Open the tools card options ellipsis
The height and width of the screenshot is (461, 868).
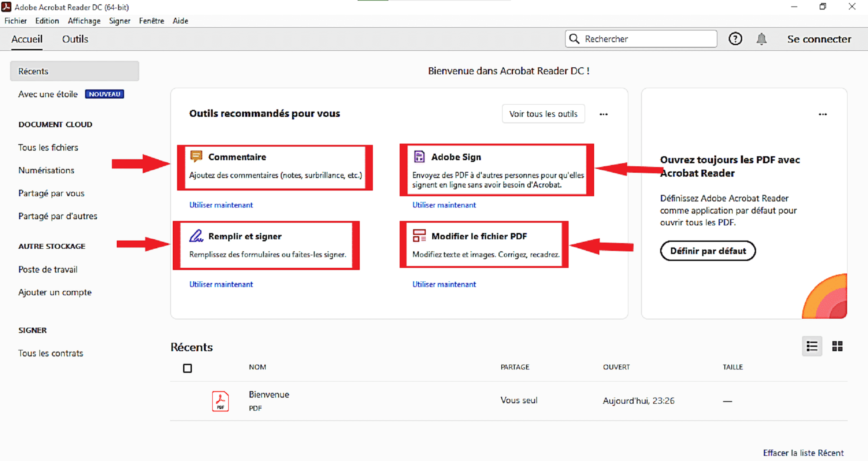[604, 114]
